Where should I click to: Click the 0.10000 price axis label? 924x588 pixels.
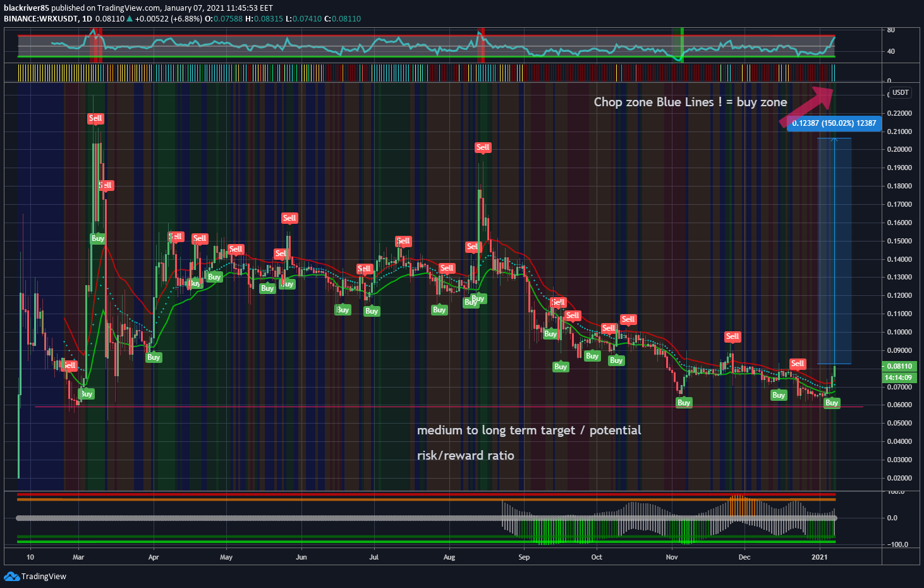pos(899,332)
